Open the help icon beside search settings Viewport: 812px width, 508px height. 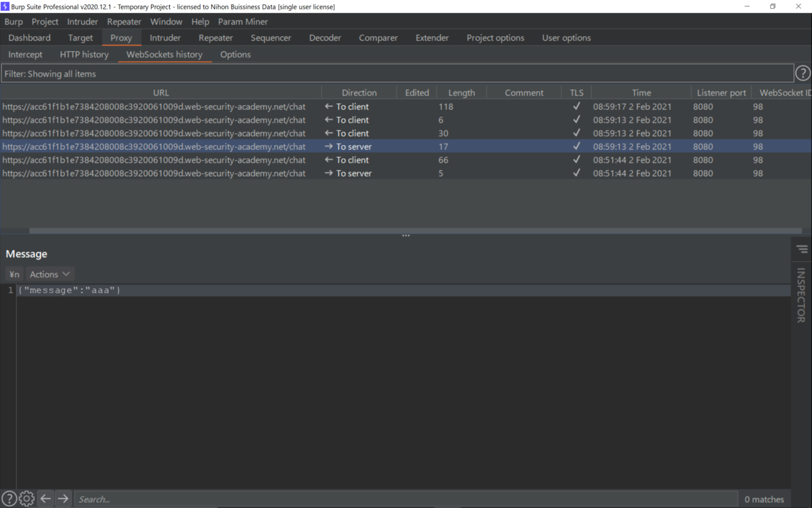pyautogui.click(x=9, y=499)
